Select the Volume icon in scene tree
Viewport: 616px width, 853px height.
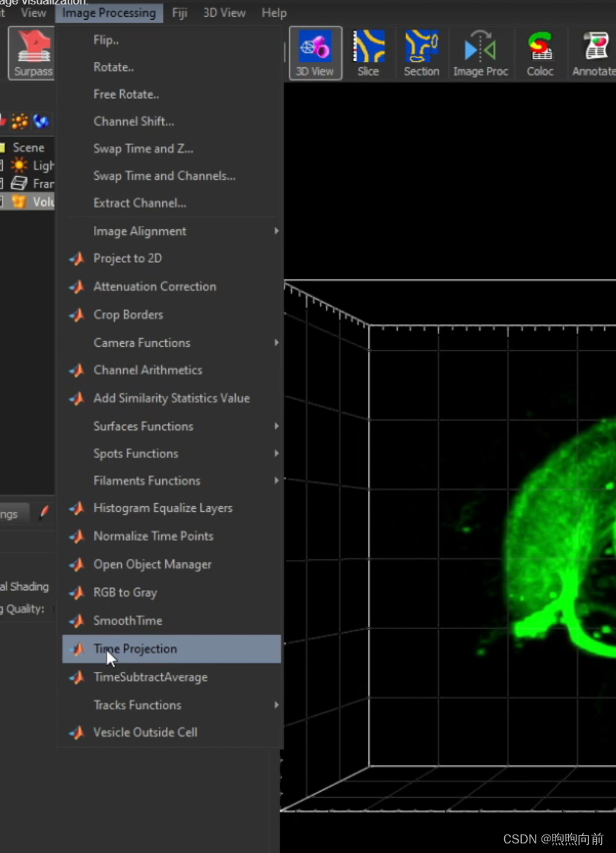click(x=19, y=202)
